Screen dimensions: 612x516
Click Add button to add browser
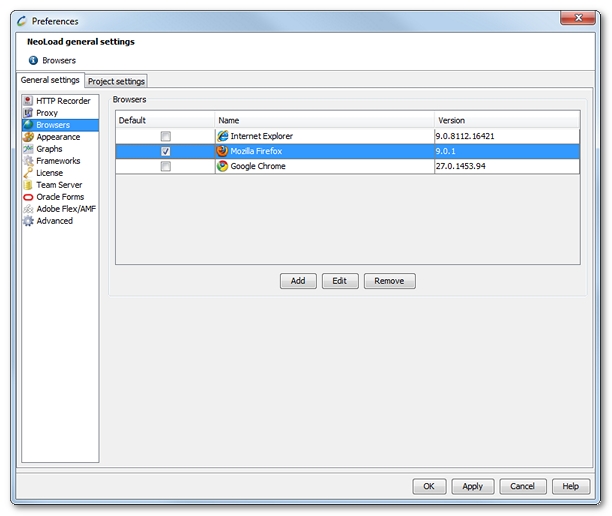tap(298, 281)
